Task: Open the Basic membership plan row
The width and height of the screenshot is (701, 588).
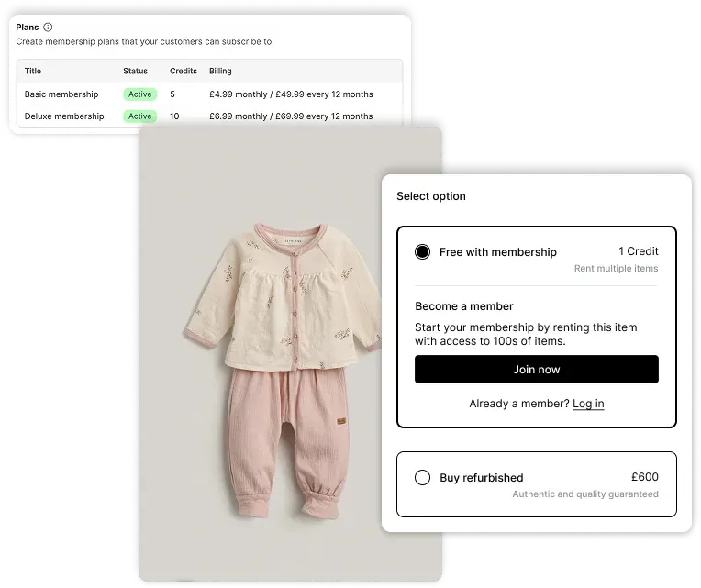Action: (209, 94)
